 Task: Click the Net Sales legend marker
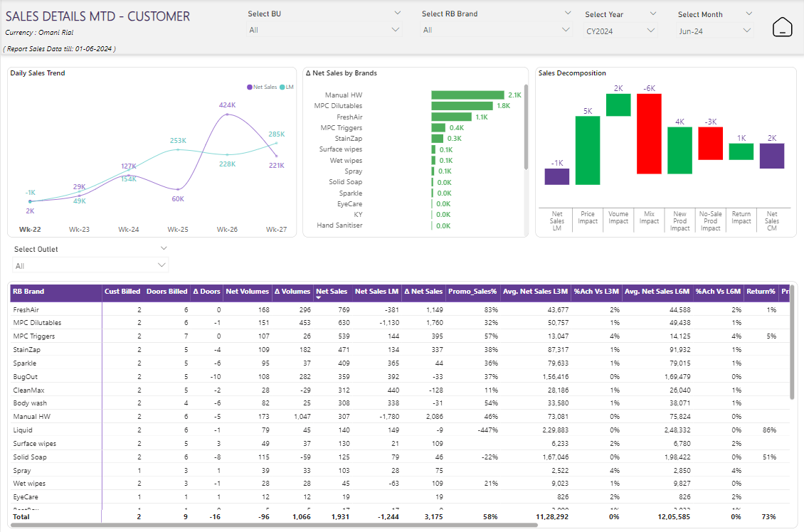(x=250, y=87)
